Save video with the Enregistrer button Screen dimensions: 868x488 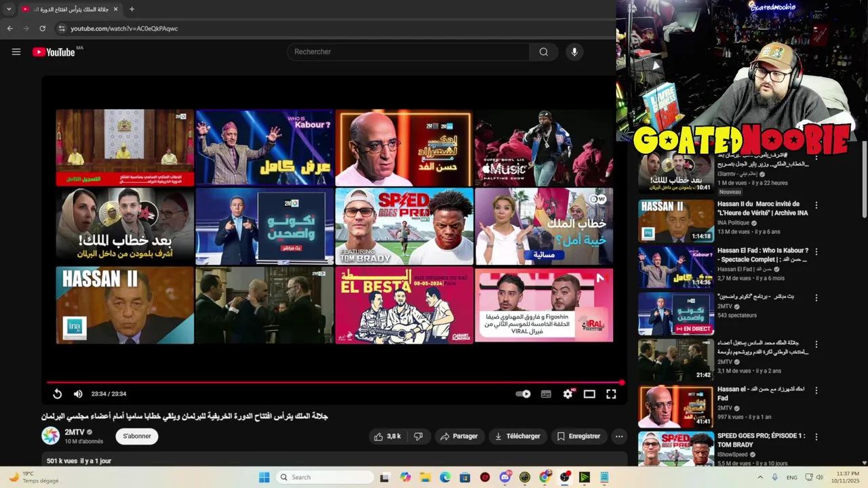[578, 436]
